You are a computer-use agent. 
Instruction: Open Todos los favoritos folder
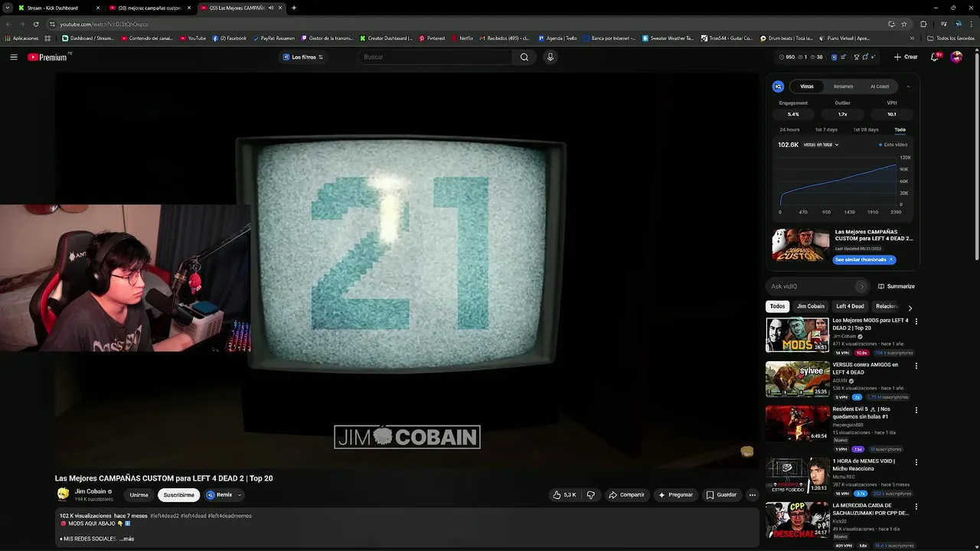(950, 38)
